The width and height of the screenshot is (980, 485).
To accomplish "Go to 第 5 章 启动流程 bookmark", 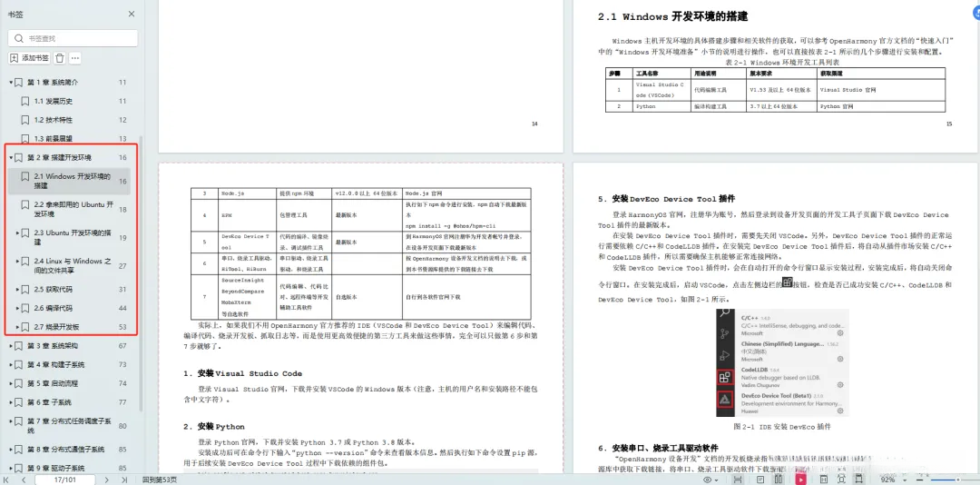I will click(53, 383).
